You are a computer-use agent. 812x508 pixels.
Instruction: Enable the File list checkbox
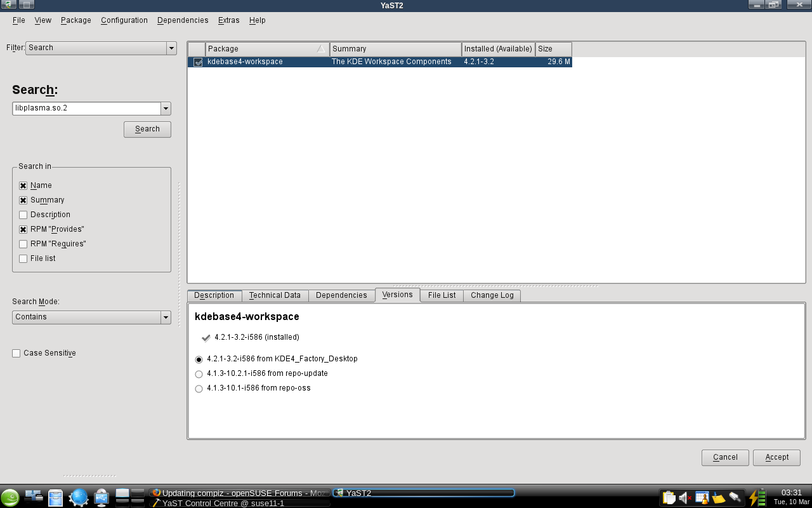pos(23,258)
